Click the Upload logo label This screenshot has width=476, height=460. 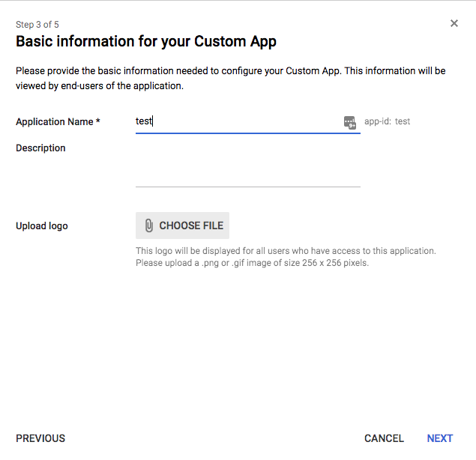point(42,226)
